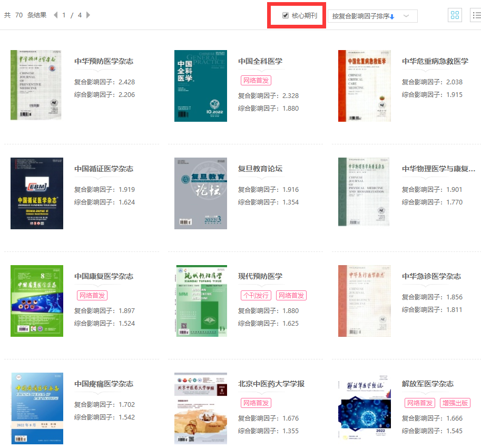The width and height of the screenshot is (481, 448).
Task: Click 复合影响因子: 1.919 text
Action: tap(104, 190)
